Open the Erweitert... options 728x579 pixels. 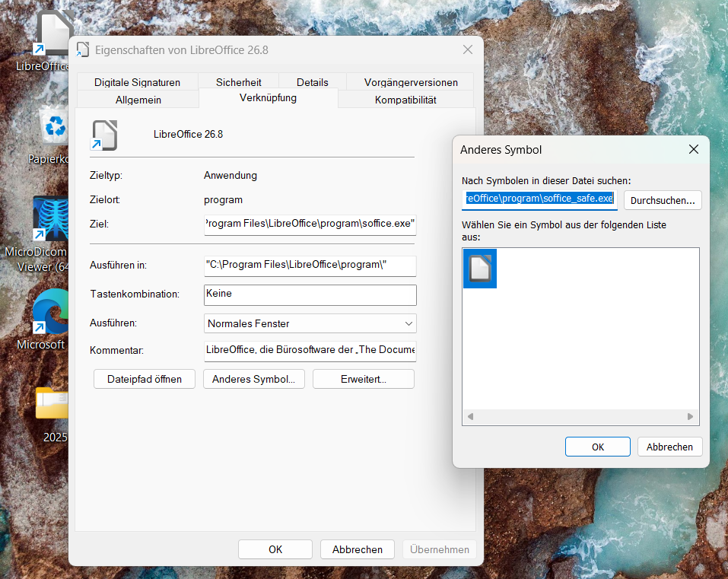(364, 379)
